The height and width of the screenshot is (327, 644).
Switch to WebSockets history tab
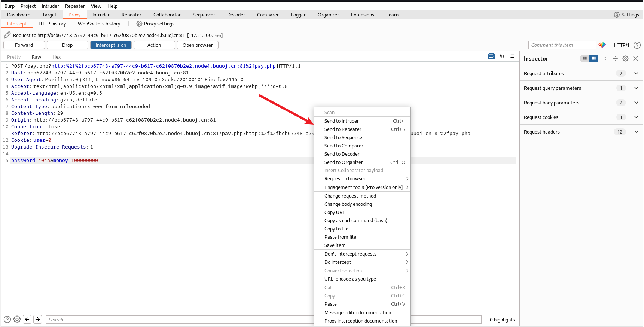pos(99,24)
